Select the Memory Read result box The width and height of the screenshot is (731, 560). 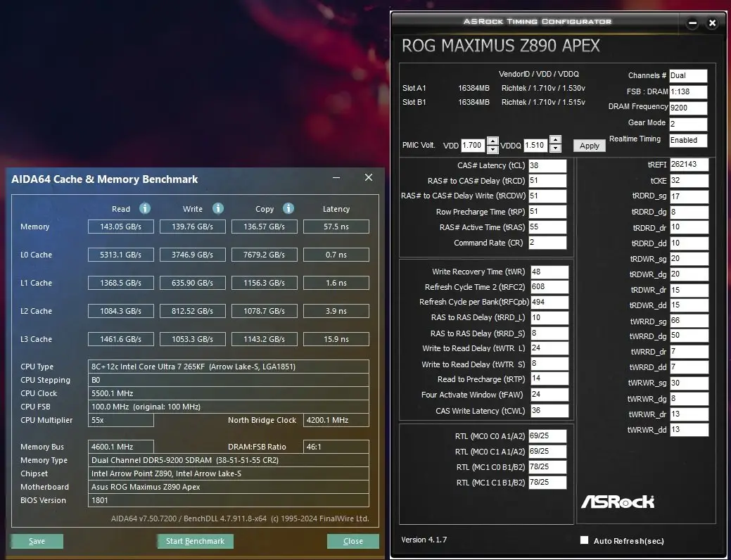pos(120,227)
